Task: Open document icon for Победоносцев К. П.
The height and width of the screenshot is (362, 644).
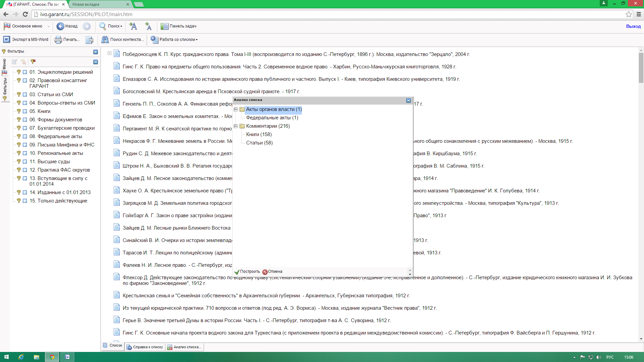Action: [x=117, y=54]
